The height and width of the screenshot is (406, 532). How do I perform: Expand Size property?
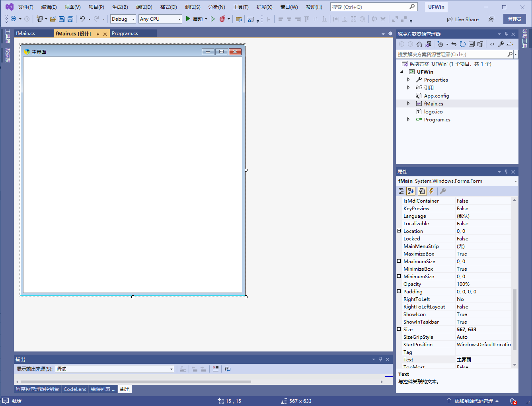pos(399,329)
